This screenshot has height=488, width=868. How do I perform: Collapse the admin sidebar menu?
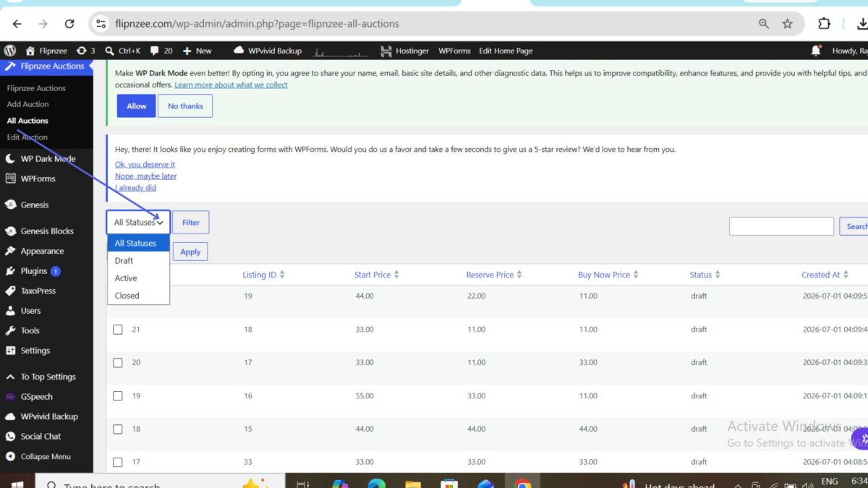click(46, 456)
